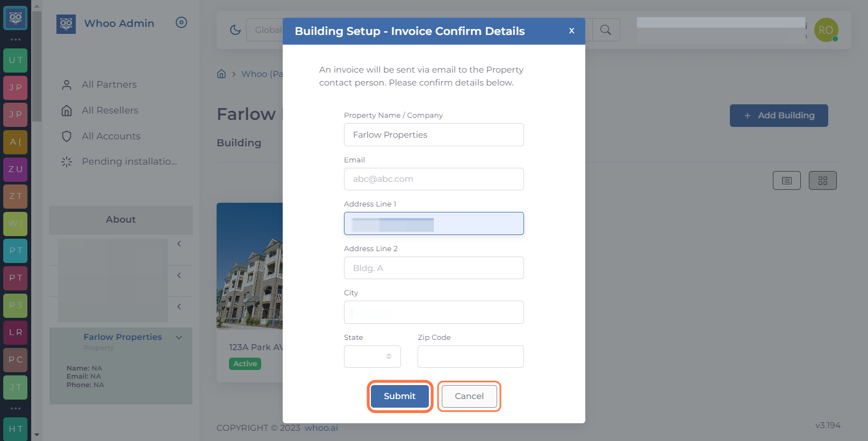Switch to list view layout icon
This screenshot has width=868, height=441.
[787, 181]
